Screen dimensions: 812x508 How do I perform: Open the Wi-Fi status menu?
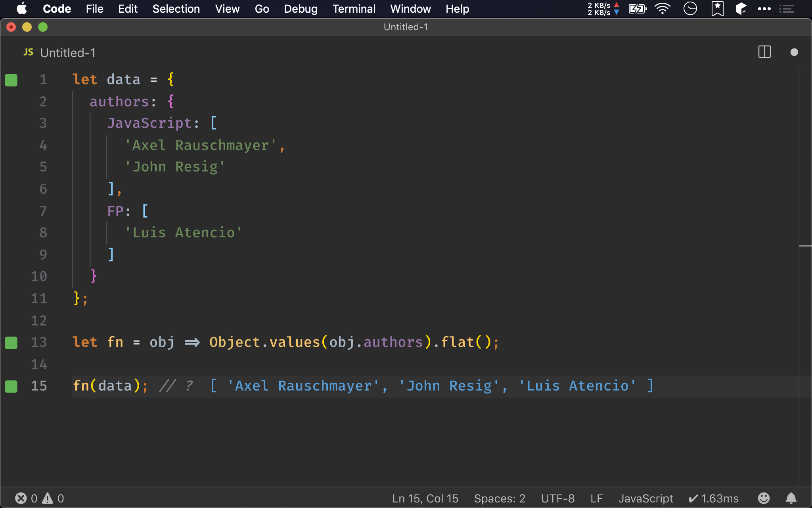coord(663,9)
